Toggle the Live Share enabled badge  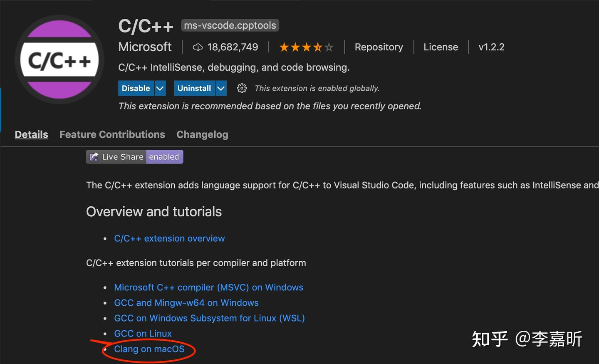coord(164,157)
